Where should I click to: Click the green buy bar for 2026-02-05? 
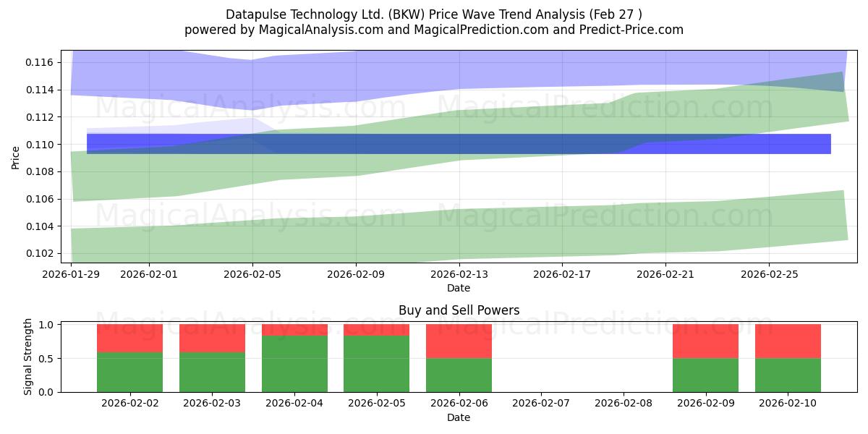tap(376, 364)
